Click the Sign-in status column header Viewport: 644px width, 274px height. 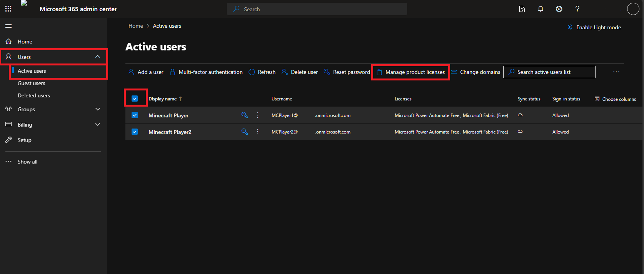(566, 99)
